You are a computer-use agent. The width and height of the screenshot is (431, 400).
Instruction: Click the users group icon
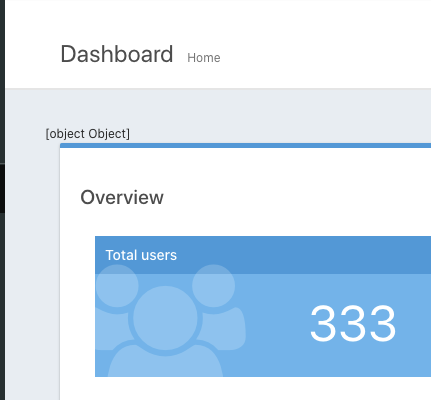171,321
